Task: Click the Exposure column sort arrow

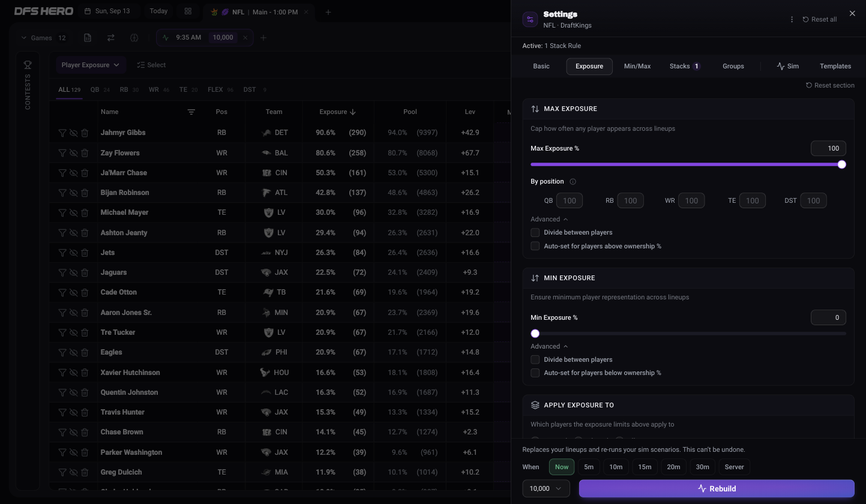Action: click(353, 112)
